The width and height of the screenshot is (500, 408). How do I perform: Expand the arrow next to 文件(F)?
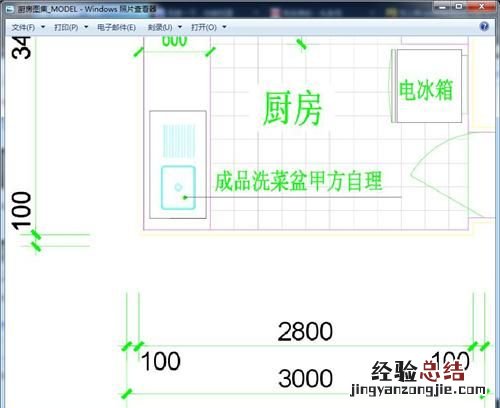(43, 27)
